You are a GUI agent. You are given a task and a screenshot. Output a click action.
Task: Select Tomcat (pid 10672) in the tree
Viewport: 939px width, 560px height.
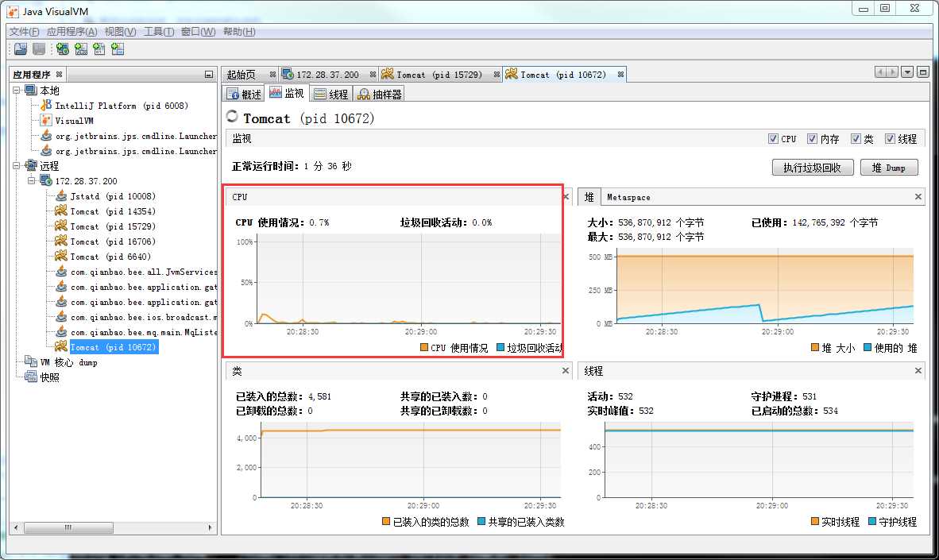coord(113,347)
